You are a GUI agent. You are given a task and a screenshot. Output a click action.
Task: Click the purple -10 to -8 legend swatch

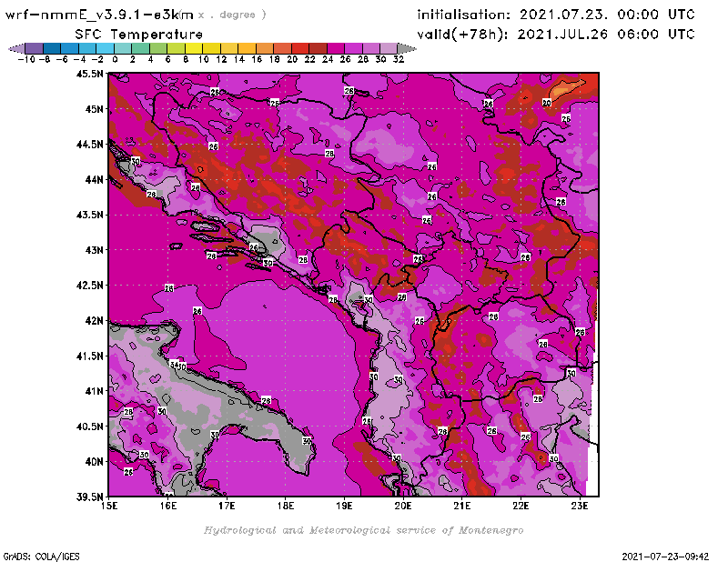pyautogui.click(x=34, y=48)
